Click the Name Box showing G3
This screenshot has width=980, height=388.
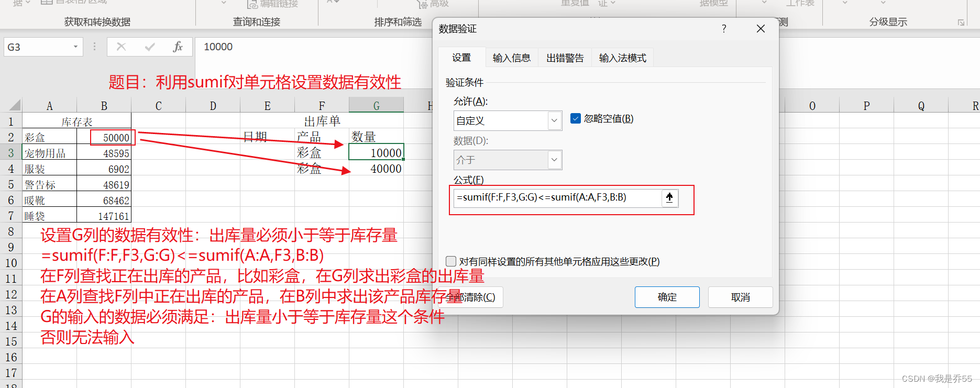pyautogui.click(x=38, y=47)
